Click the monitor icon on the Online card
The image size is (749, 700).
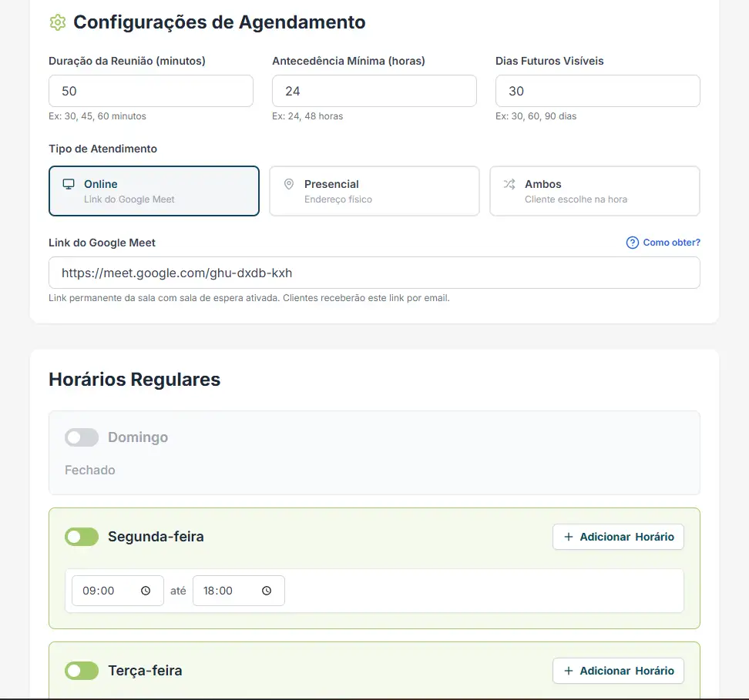[69, 184]
